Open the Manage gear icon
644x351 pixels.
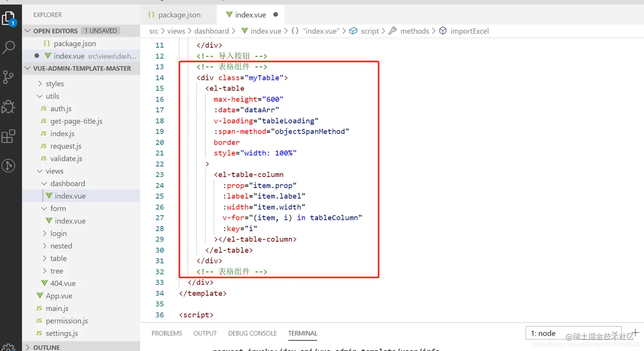coord(9,347)
